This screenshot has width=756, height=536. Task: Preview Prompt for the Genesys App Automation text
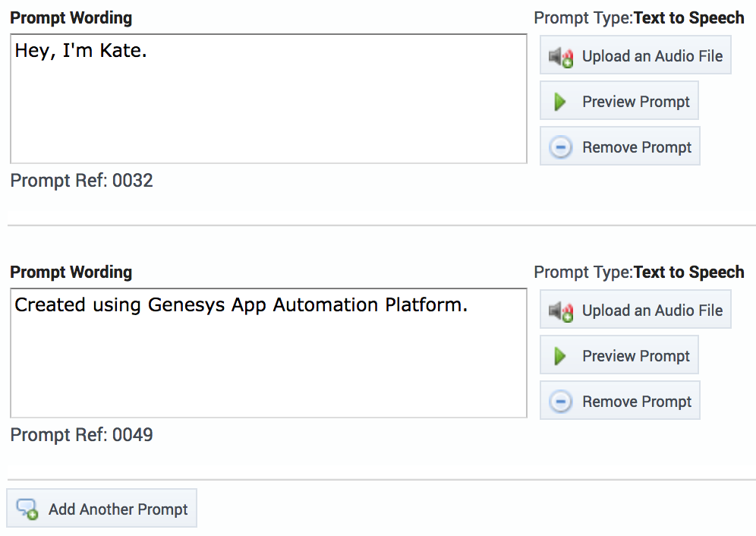coord(619,355)
